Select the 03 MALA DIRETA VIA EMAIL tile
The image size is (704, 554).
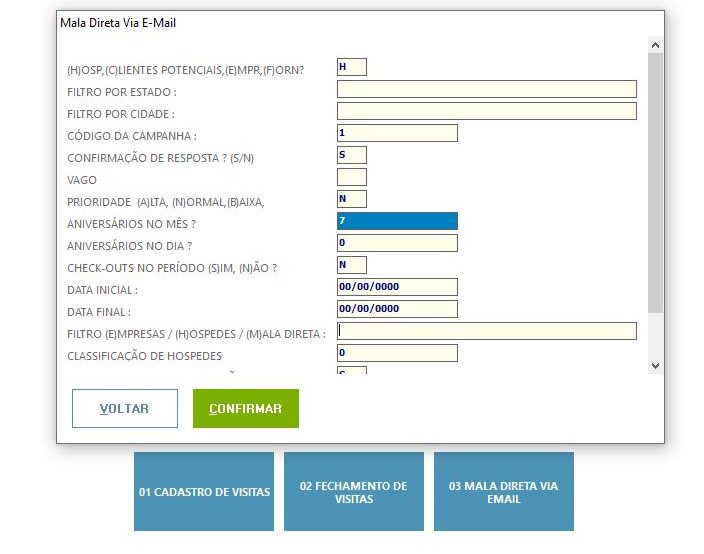[504, 492]
